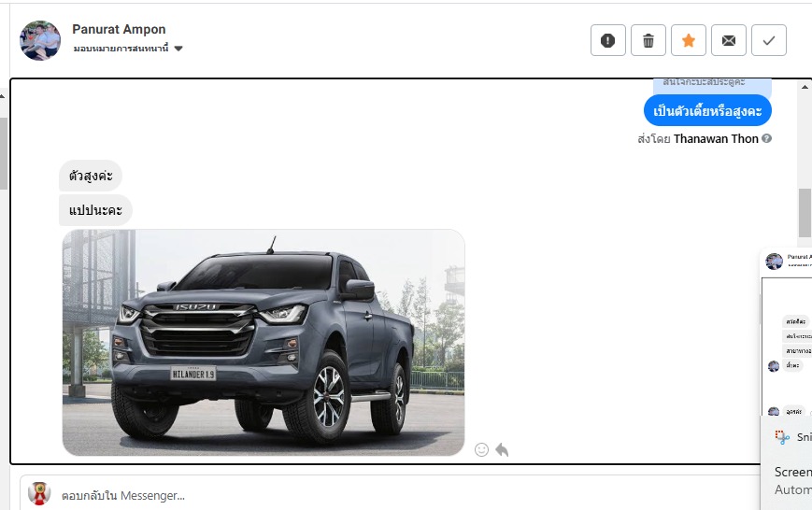This screenshot has height=510, width=812.
Task: Mark conversation unread with envelope icon
Action: pos(729,40)
